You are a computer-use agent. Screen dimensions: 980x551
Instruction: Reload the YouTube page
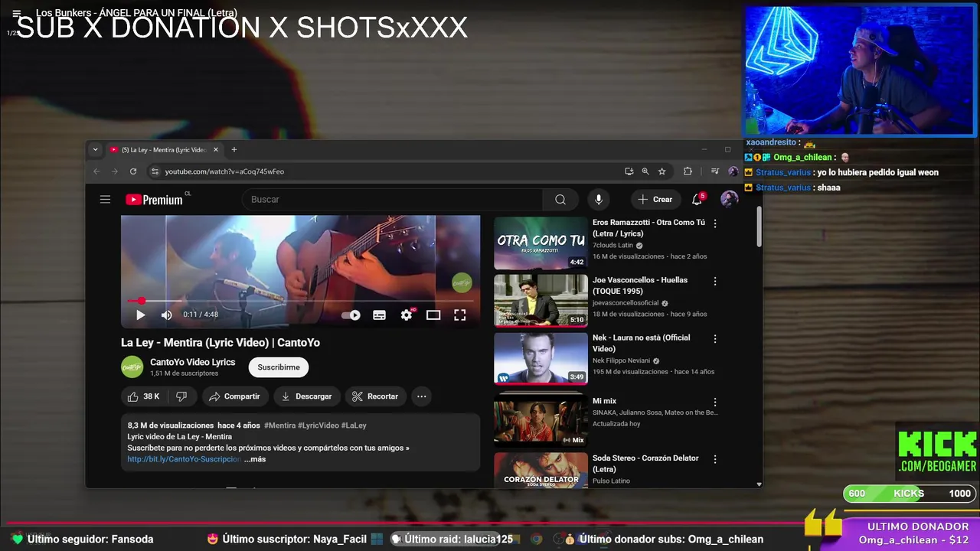tap(133, 171)
